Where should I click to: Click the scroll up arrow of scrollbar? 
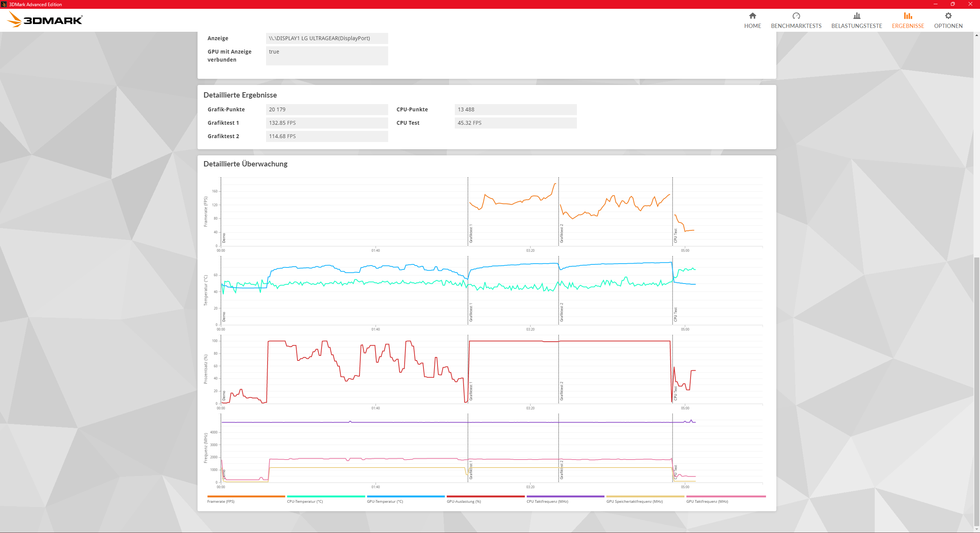(x=977, y=35)
